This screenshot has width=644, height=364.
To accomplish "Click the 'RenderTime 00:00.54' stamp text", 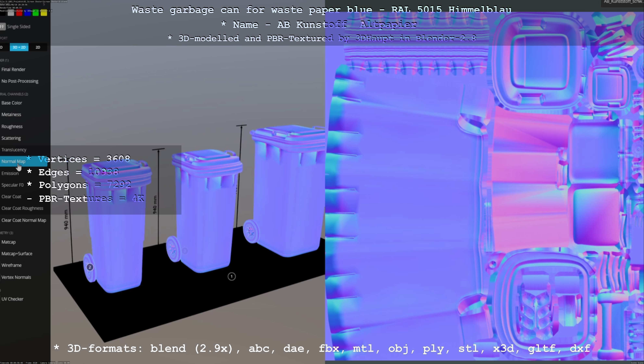I will coord(11,8).
